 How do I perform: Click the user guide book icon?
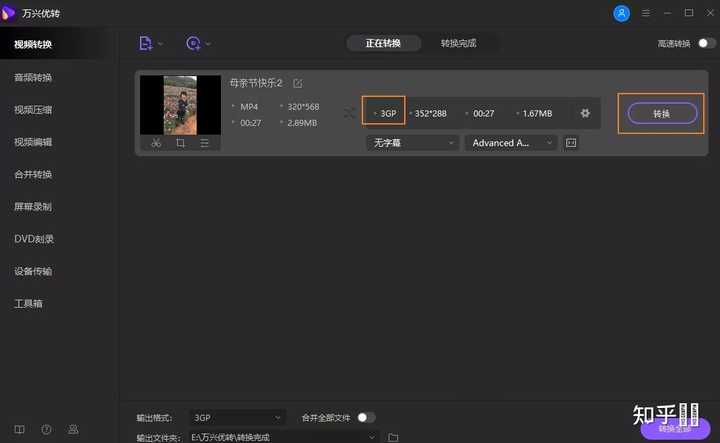pos(19,430)
